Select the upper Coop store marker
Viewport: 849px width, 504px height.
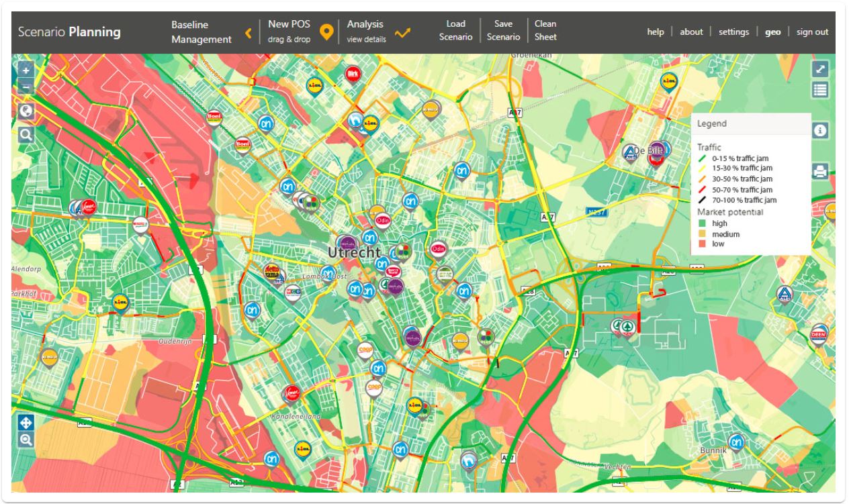click(365, 350)
